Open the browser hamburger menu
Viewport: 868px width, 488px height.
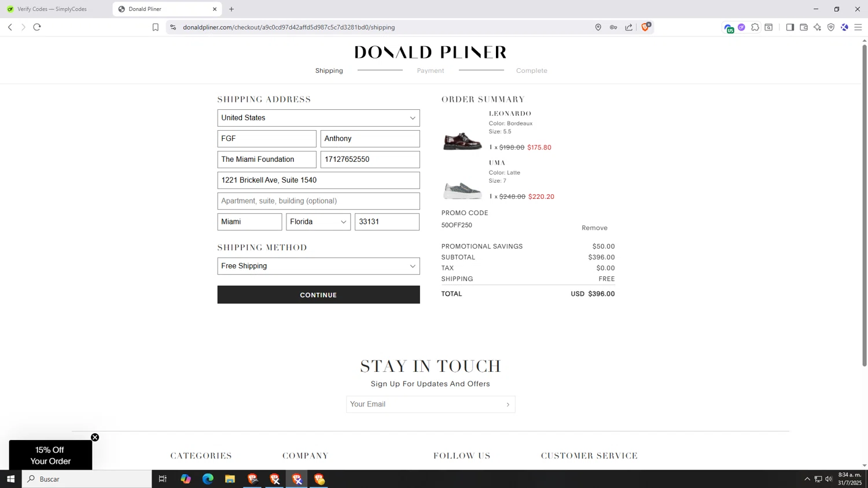(x=858, y=27)
